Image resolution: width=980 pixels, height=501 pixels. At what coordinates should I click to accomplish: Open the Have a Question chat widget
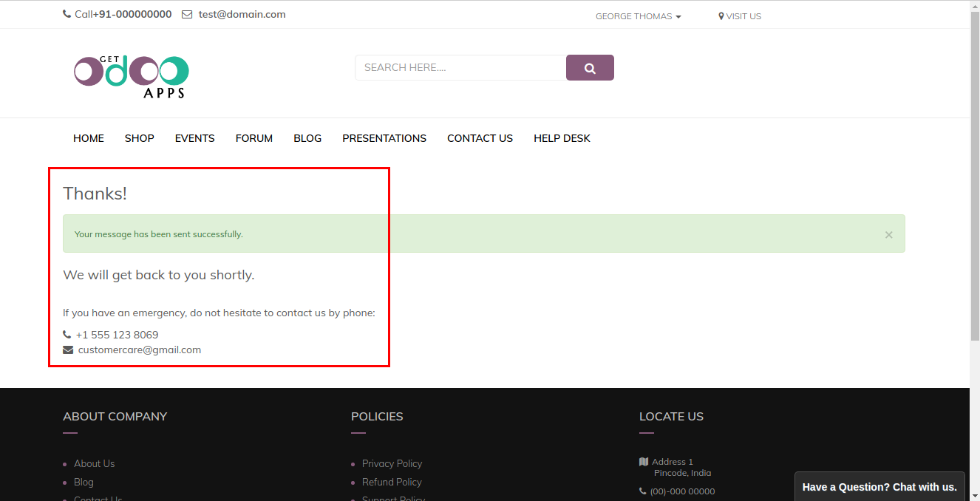coord(879,487)
